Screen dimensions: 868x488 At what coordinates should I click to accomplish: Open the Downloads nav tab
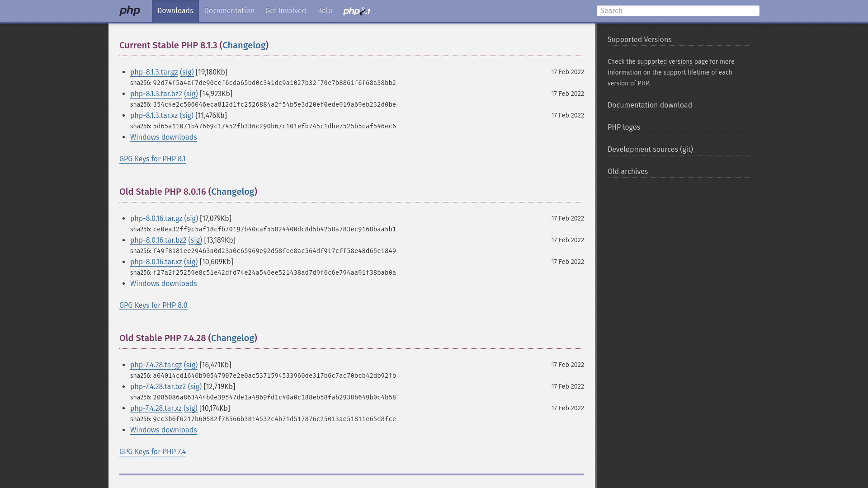point(175,11)
